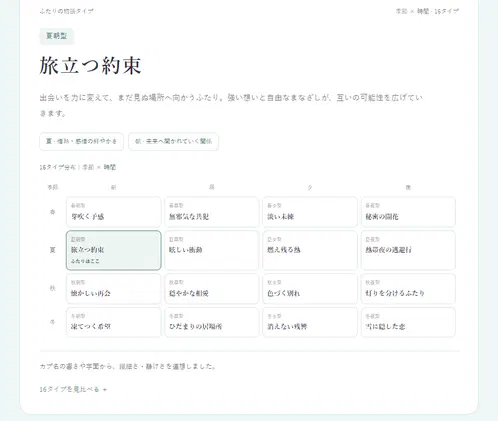This screenshot has height=421, width=498.
Task: Follow the 16タイプを見比べる link
Action: tap(73, 389)
